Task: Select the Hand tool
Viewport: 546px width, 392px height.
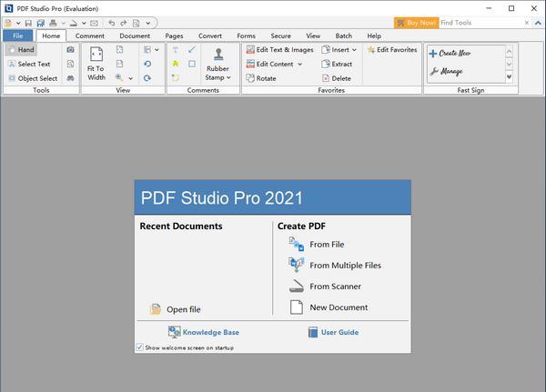Action: (x=21, y=50)
